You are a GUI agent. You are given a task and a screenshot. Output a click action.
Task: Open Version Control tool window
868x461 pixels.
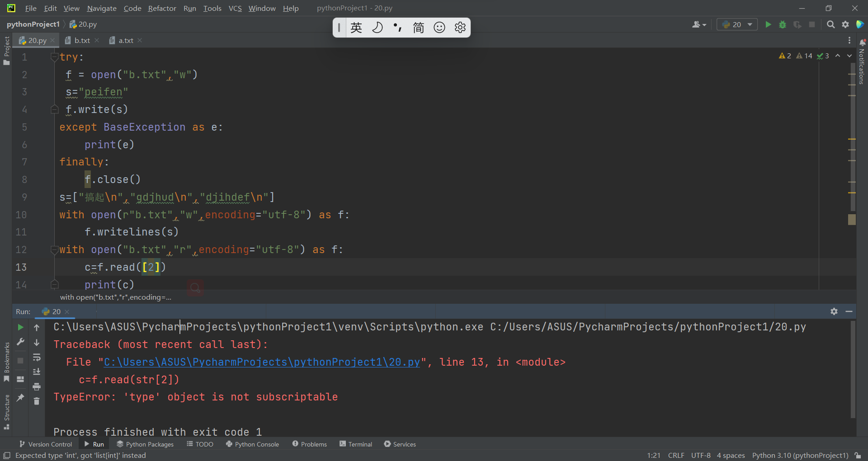[46, 444]
